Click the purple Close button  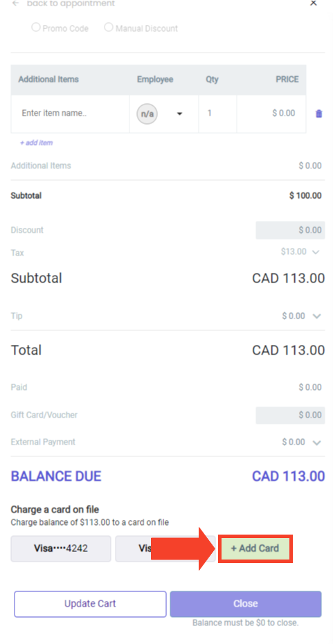click(246, 604)
